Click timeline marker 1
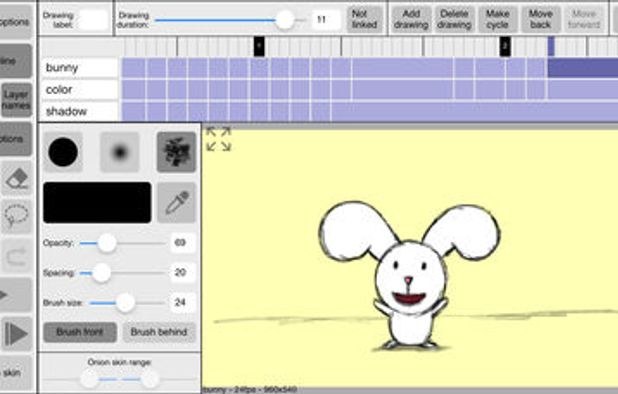 point(259,46)
